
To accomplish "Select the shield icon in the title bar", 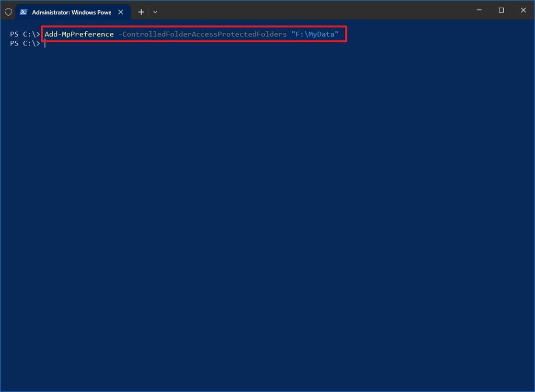I will click(x=8, y=11).
